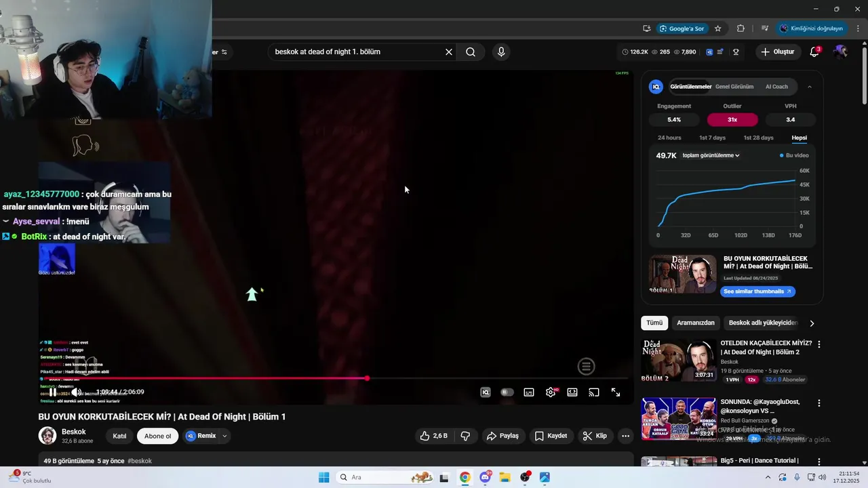Toggle subtitles button in player
This screenshot has width=868, height=488.
pyautogui.click(x=529, y=392)
